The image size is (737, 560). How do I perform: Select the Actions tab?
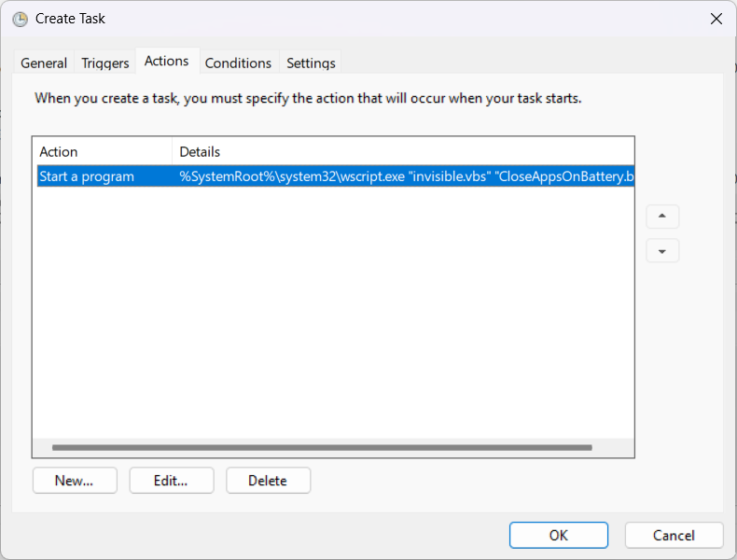[x=167, y=61]
